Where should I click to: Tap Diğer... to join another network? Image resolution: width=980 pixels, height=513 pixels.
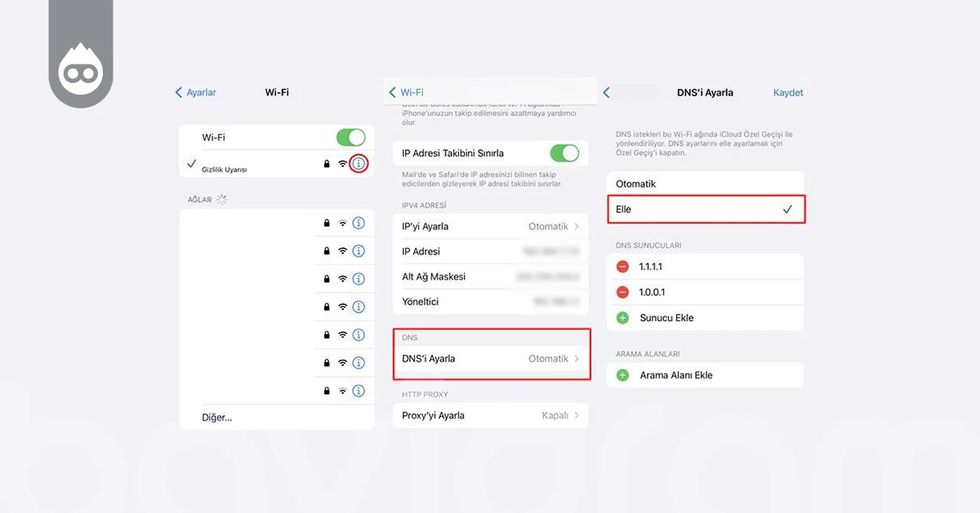tap(217, 417)
